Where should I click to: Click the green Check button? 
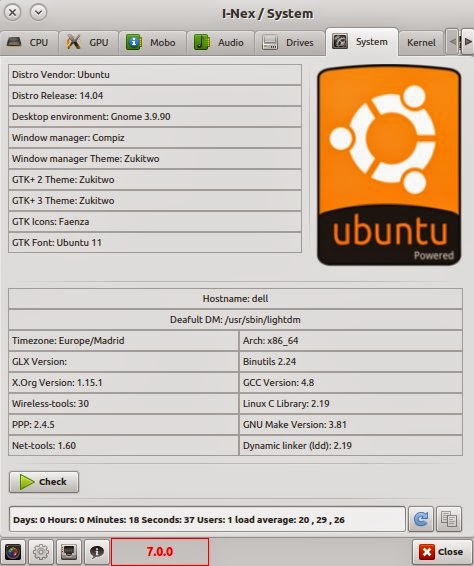pos(44,482)
